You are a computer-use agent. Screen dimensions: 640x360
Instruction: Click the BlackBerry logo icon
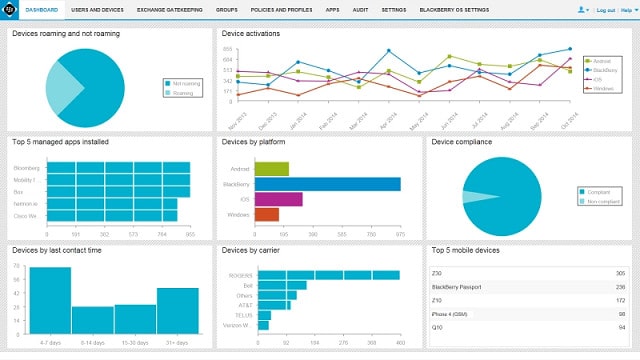point(9,9)
